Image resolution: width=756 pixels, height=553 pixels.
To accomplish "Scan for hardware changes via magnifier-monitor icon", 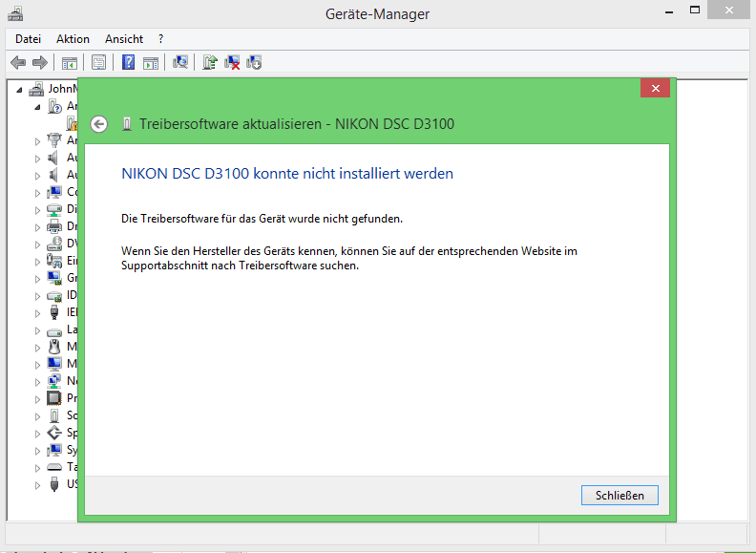I will point(180,62).
